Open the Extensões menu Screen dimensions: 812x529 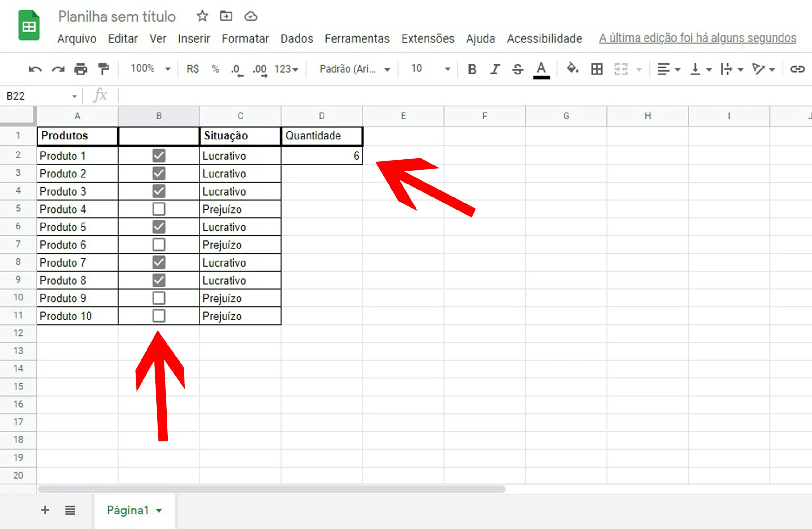tap(428, 39)
